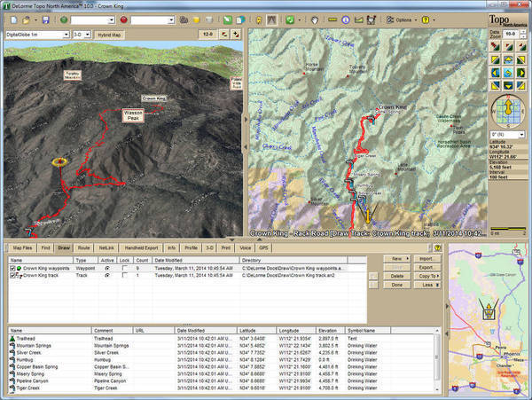532x400 pixels.
Task: Switch to the Find tab
Action: pyautogui.click(x=46, y=248)
